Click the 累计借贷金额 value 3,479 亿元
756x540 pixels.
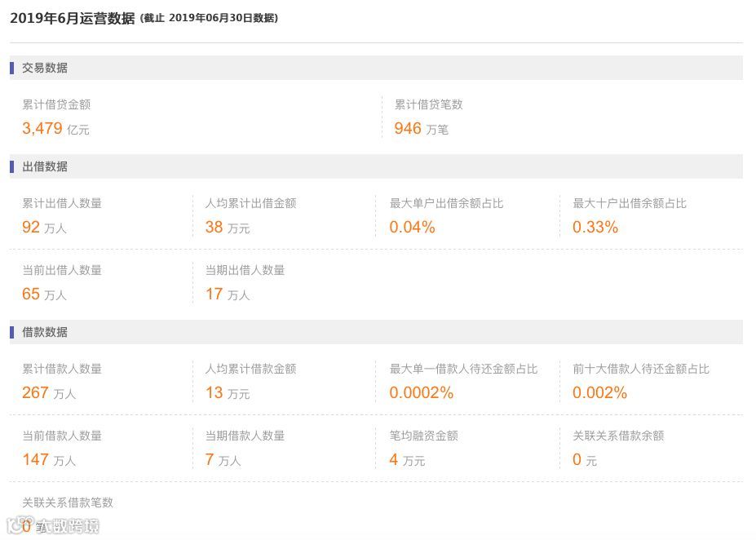[x=55, y=129]
